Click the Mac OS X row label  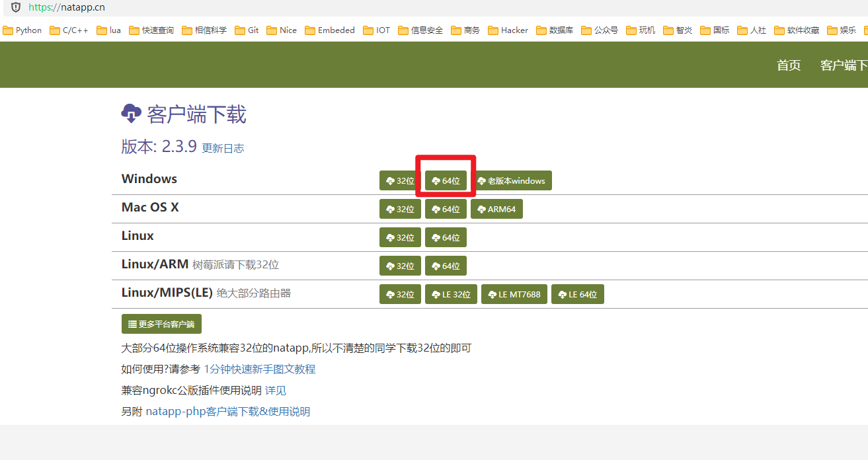[150, 207]
